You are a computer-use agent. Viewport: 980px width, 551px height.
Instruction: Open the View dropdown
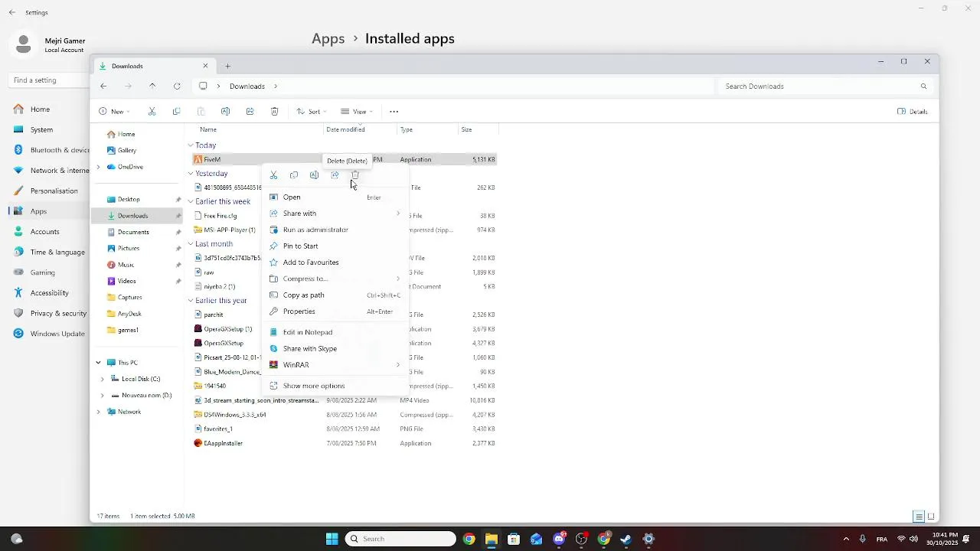tap(358, 112)
